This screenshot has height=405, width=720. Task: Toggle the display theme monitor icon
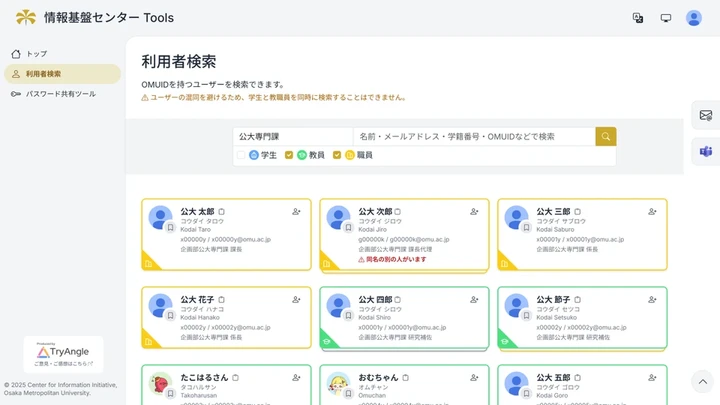[x=666, y=18]
